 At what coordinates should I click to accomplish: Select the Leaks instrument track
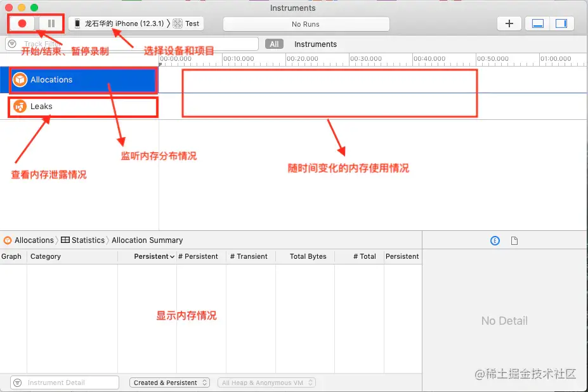[79, 107]
